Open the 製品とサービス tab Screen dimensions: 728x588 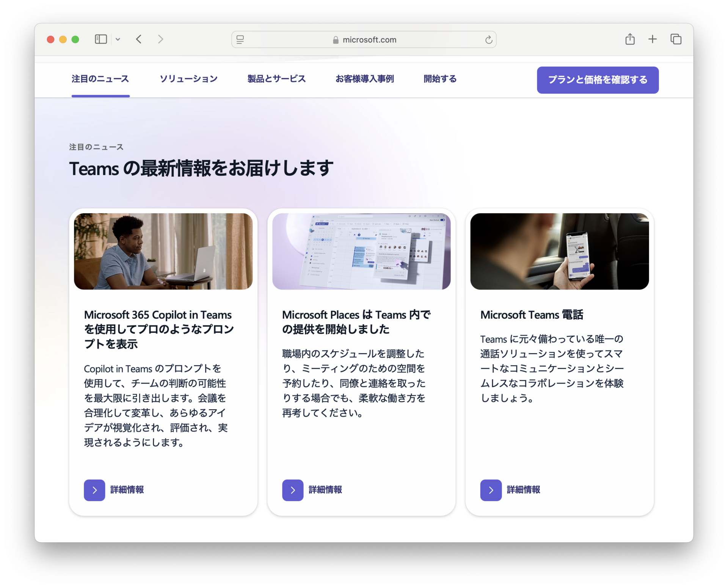(276, 79)
